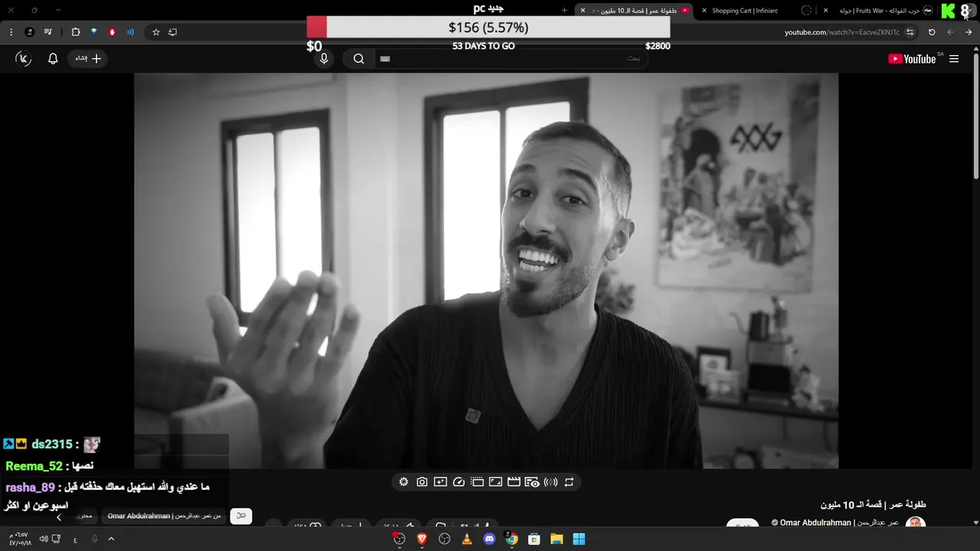Open media control playlist icon in toolbar

pyautogui.click(x=48, y=32)
